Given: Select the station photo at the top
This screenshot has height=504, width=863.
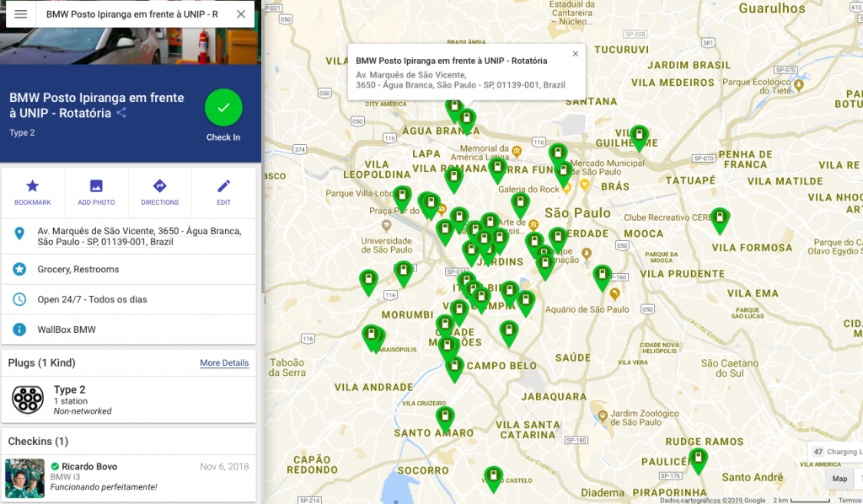Looking at the screenshot, I should pyautogui.click(x=131, y=46).
